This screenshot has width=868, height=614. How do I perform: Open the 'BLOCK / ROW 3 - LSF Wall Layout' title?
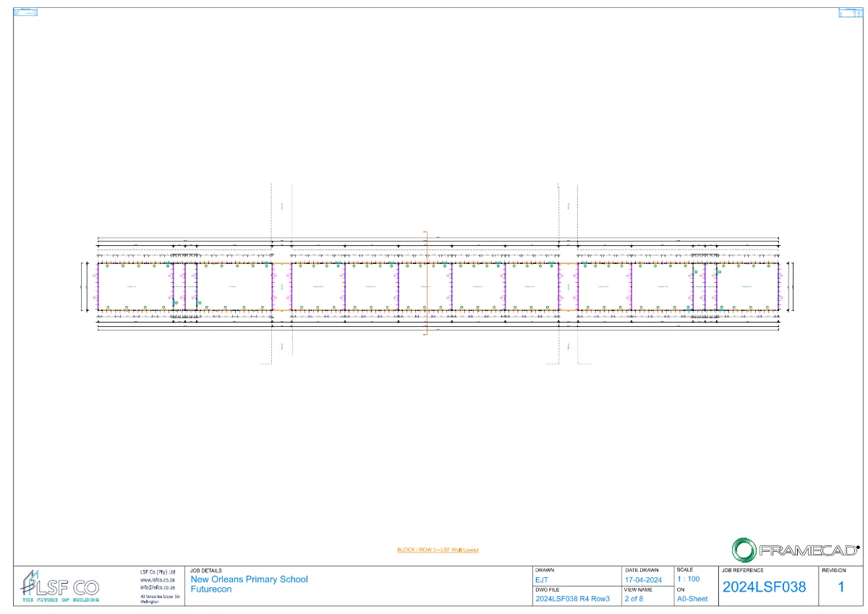438,550
